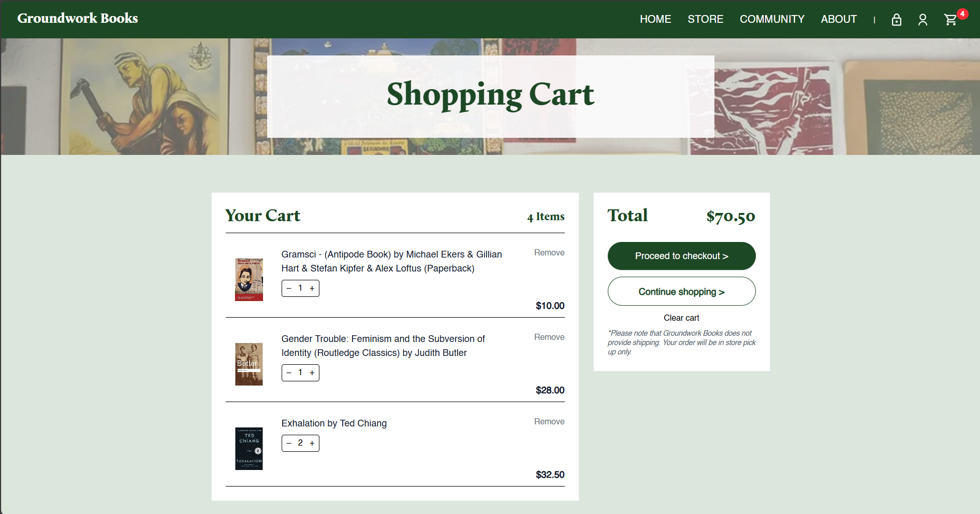Select the quantity value of the Gramsci book
Screen dimensions: 980x514
300,288
